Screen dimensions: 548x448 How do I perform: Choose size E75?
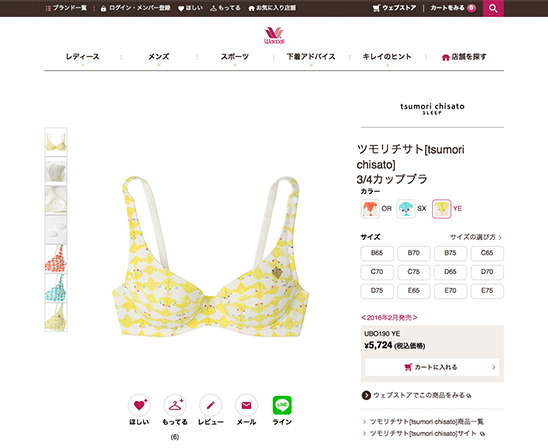487,291
